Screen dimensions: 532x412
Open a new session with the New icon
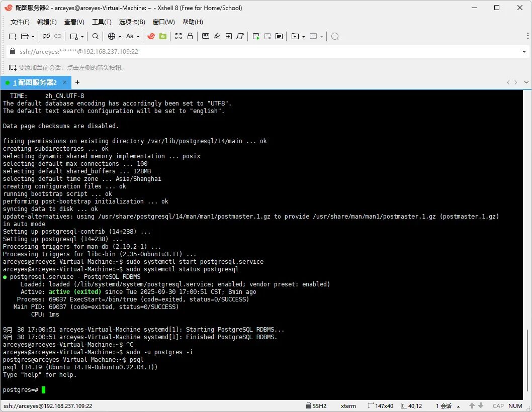(12, 36)
